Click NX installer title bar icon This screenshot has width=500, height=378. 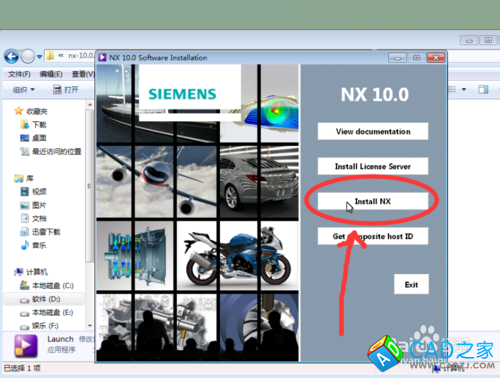(x=102, y=58)
